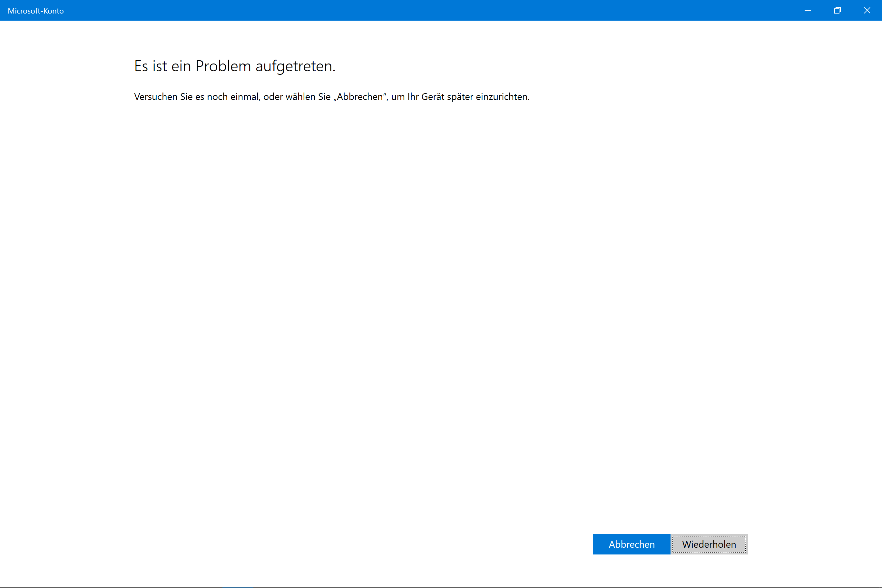Image resolution: width=882 pixels, height=588 pixels.
Task: Click the word 'noch' in the message
Action: (x=217, y=97)
